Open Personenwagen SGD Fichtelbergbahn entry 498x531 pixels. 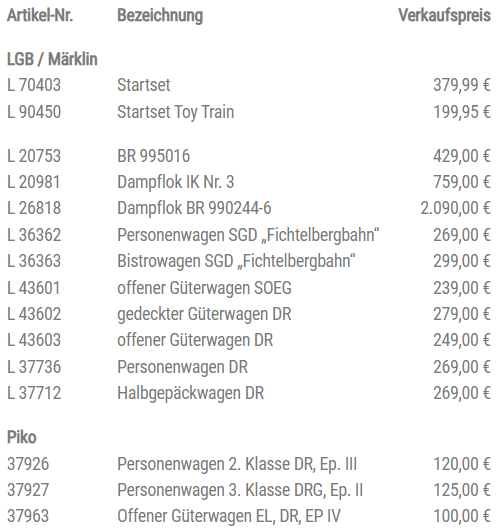pyautogui.click(x=248, y=235)
